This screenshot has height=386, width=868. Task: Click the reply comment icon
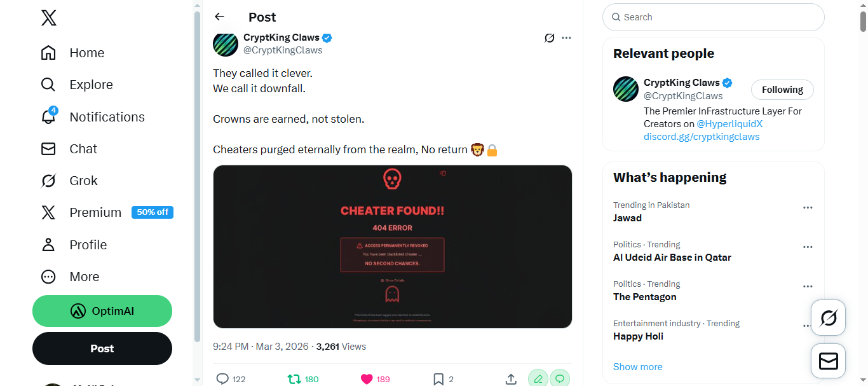click(x=222, y=379)
